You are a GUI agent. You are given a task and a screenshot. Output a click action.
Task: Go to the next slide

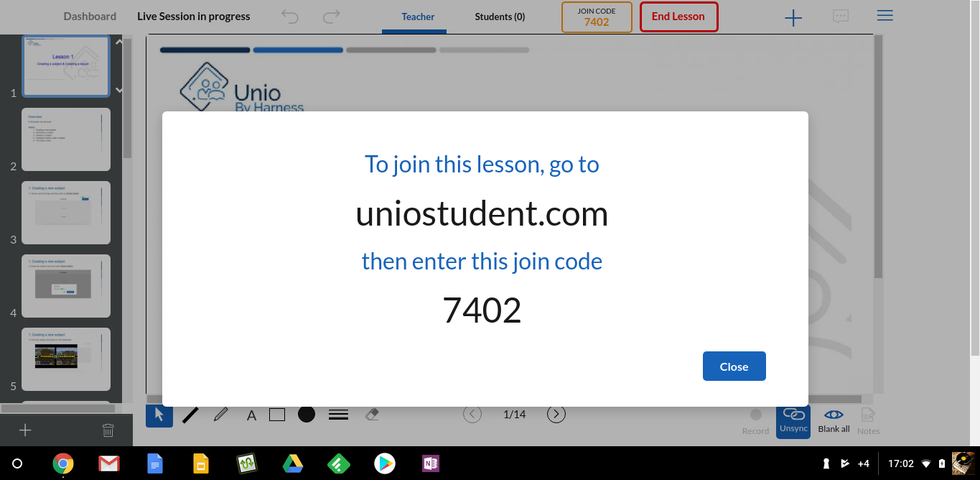tap(556, 414)
